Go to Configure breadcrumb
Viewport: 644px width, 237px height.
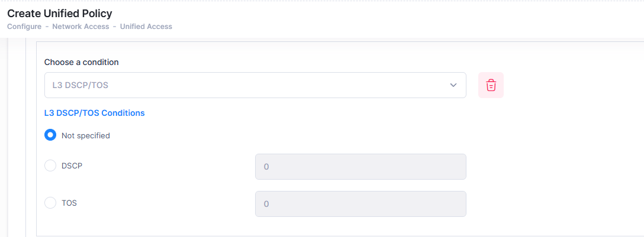[x=24, y=27]
